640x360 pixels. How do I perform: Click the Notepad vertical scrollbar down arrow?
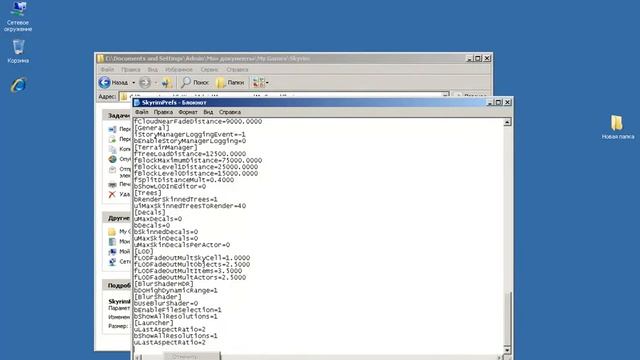507,350
